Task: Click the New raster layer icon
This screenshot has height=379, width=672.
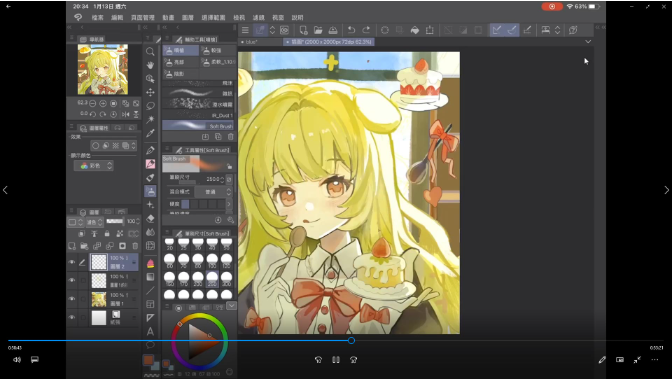Action: click(x=72, y=246)
